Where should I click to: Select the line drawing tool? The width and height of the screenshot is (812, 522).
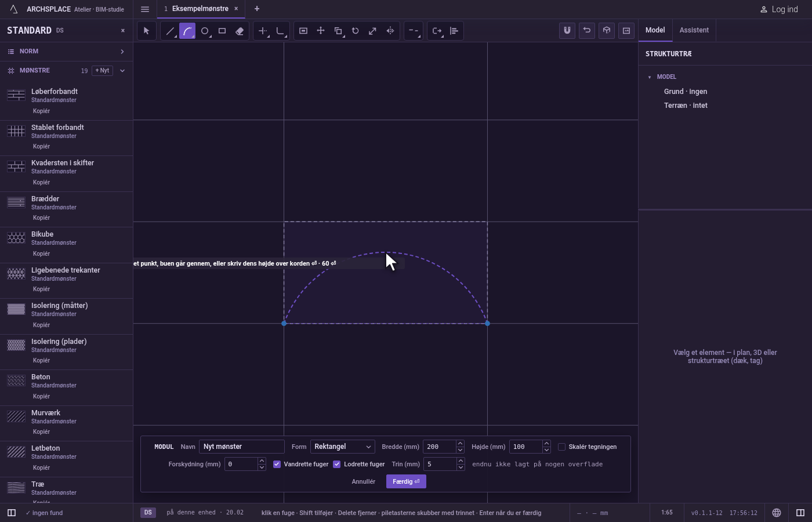coord(170,31)
